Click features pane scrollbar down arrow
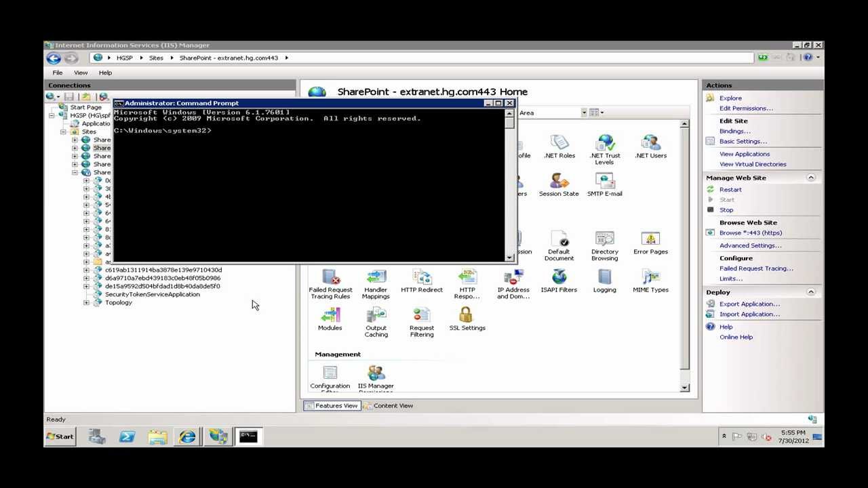The height and width of the screenshot is (488, 868). click(684, 388)
